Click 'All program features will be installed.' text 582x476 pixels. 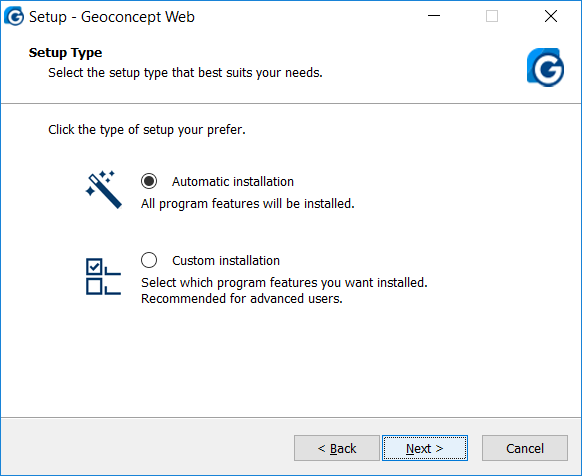[x=248, y=204]
